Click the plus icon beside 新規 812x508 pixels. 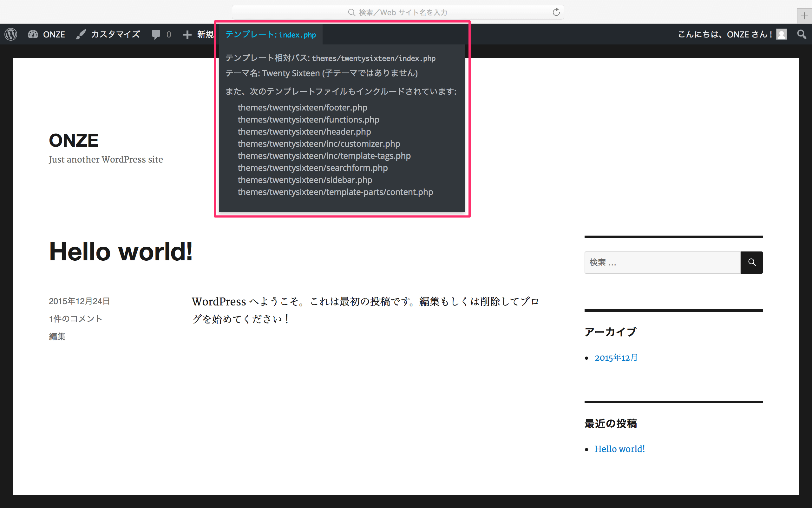coord(187,35)
